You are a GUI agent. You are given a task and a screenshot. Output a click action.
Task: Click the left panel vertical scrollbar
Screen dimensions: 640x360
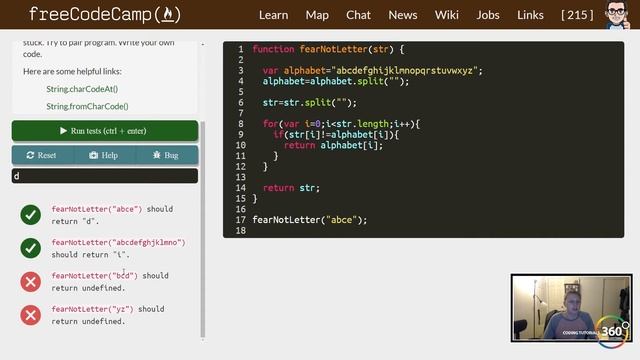(x=203, y=229)
